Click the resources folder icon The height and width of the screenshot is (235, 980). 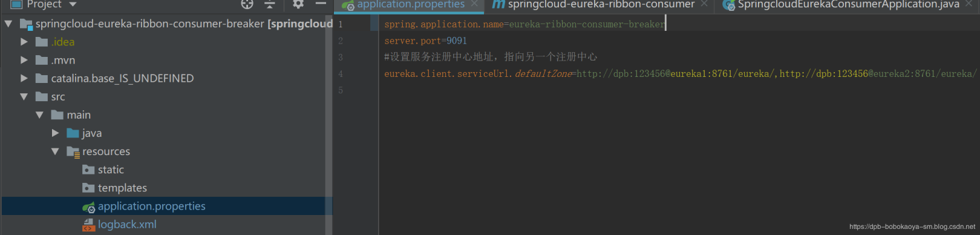pos(73,152)
